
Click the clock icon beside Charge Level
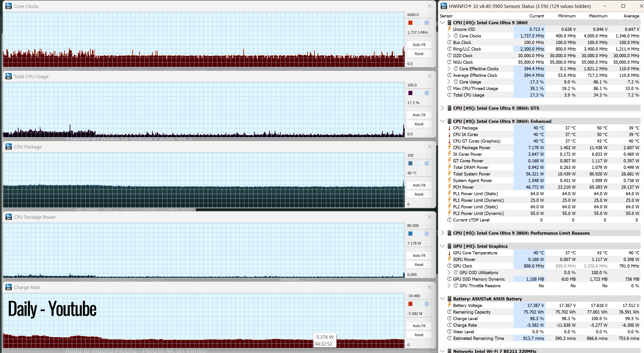[450, 319]
